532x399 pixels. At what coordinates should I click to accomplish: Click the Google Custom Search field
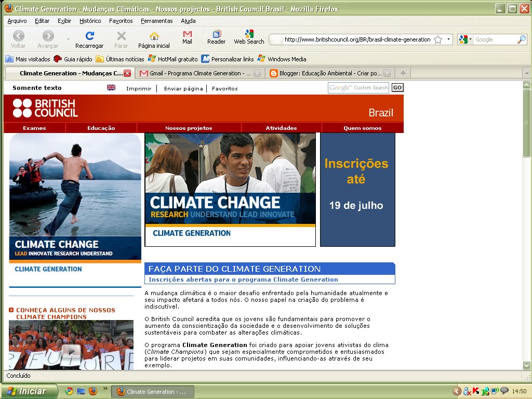pos(358,87)
